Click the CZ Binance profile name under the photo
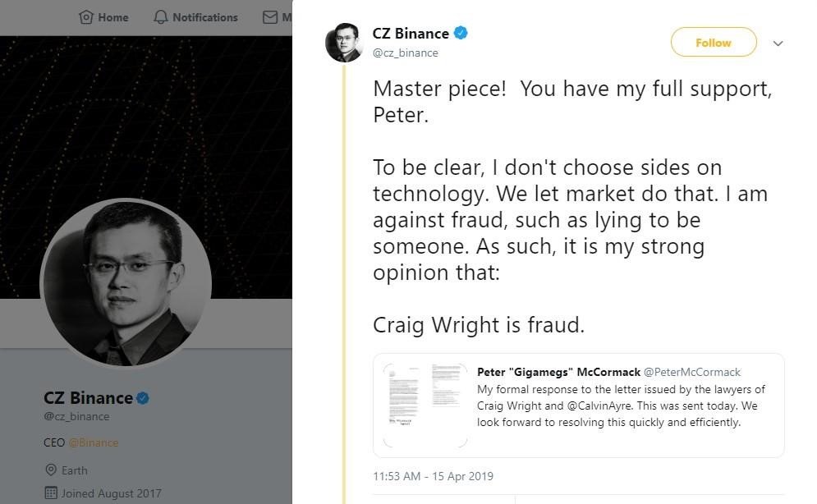The height and width of the screenshot is (504, 817). [88, 398]
